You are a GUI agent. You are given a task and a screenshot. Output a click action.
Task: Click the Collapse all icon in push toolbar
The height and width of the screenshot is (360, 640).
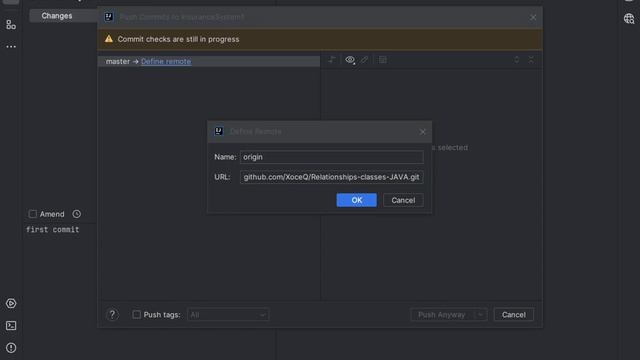pyautogui.click(x=531, y=60)
